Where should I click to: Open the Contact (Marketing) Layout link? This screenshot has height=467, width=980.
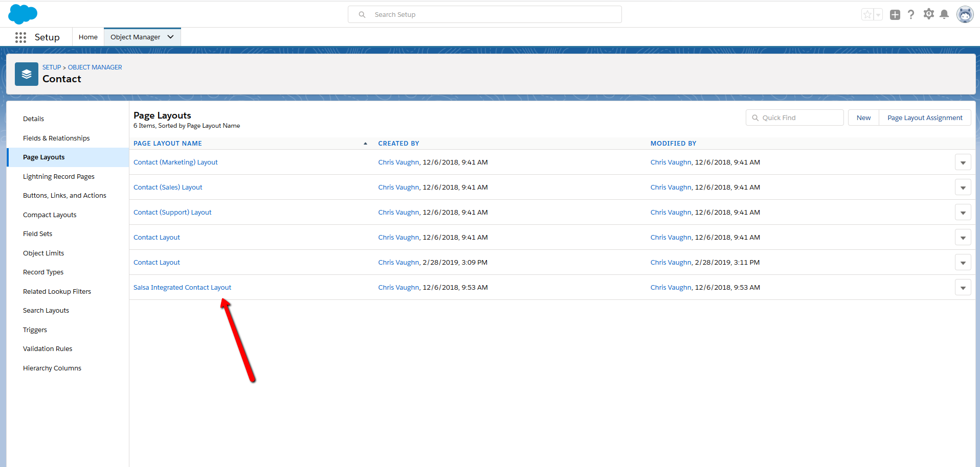[x=175, y=162]
